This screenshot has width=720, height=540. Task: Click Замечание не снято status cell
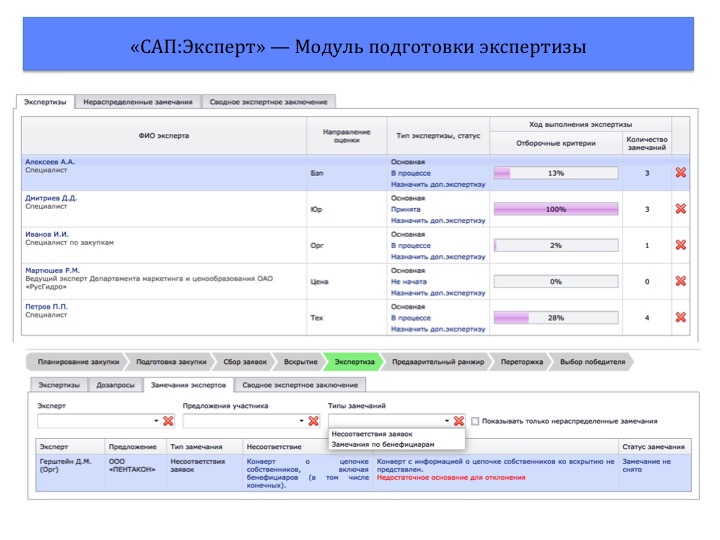click(x=654, y=473)
